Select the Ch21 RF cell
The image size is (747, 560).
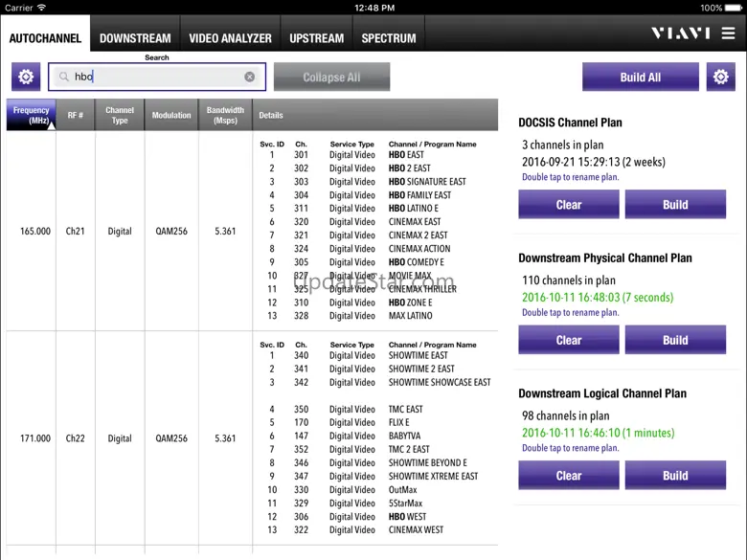pos(76,231)
